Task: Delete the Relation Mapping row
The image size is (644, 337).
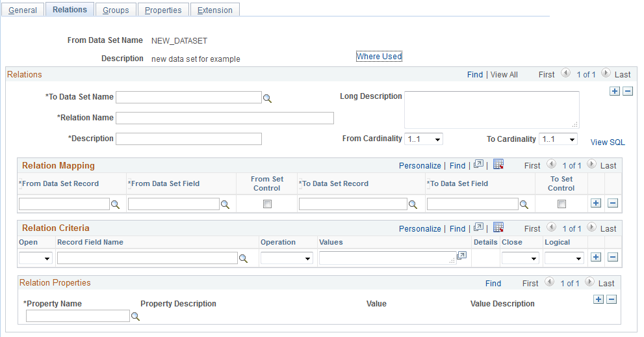Action: (x=613, y=203)
